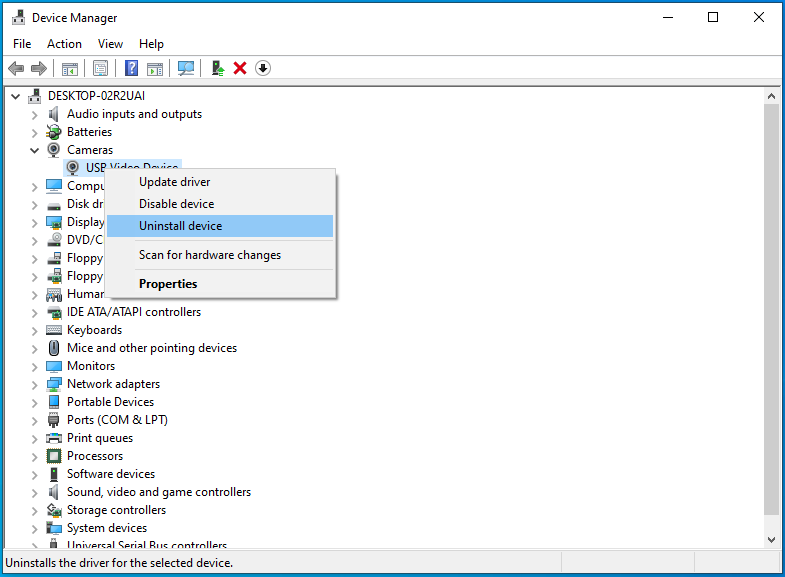Click Scan for hardware changes toolbar icon
The width and height of the screenshot is (785, 577).
click(x=186, y=68)
